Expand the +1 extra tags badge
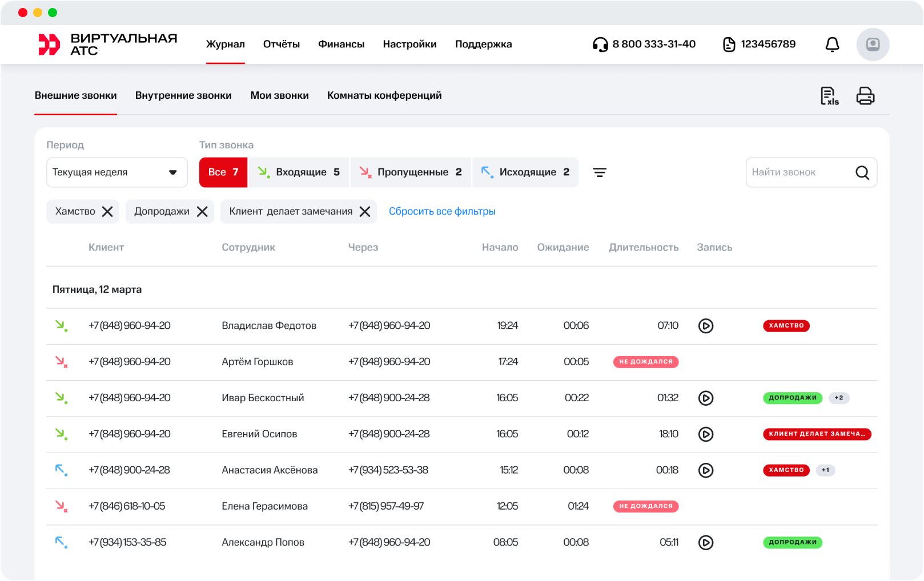 click(x=825, y=470)
